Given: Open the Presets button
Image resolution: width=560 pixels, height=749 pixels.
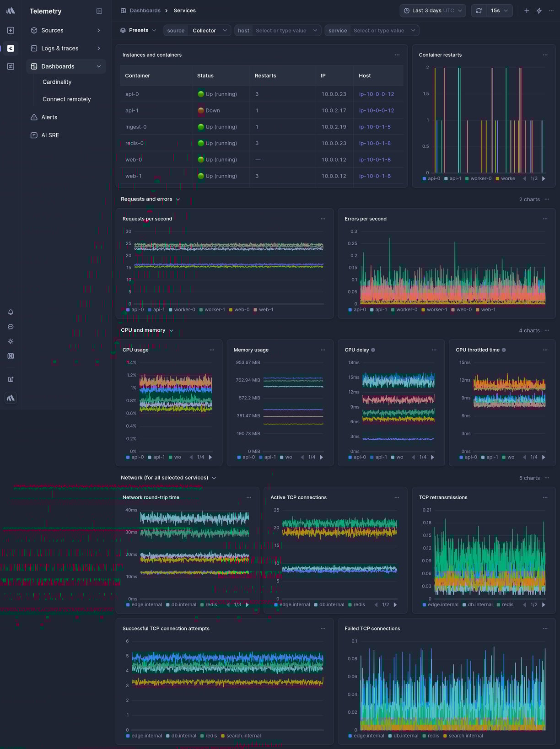Looking at the screenshot, I should [x=138, y=30].
